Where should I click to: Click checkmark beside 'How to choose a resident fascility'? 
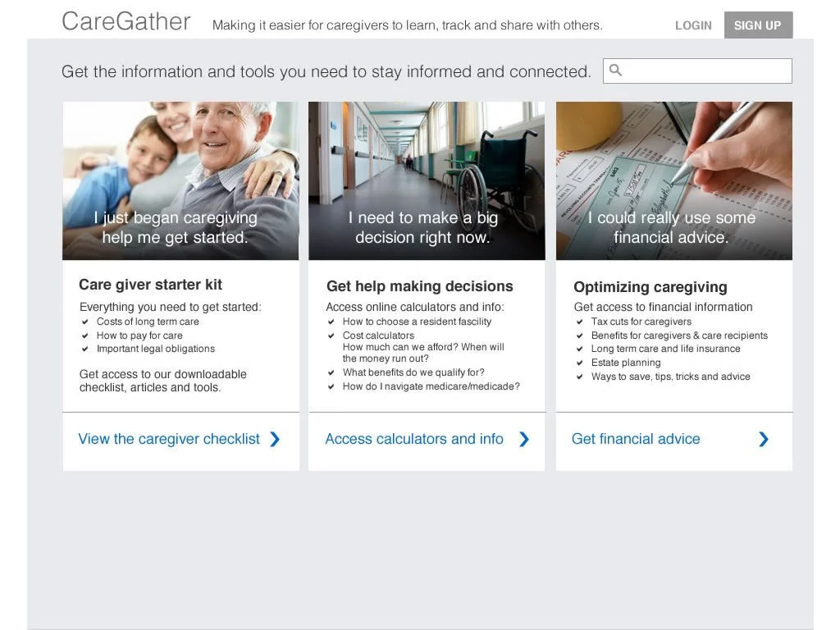coord(331,322)
